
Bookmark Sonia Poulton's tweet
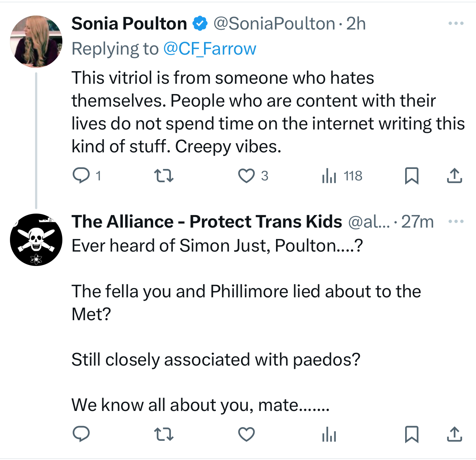(x=411, y=176)
